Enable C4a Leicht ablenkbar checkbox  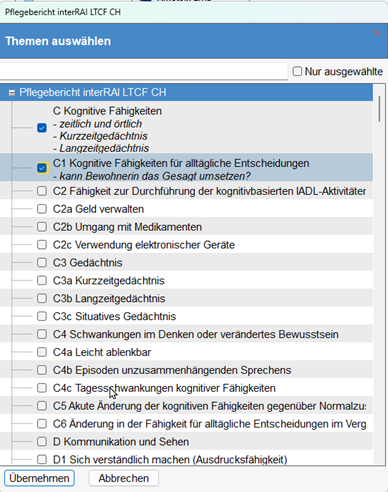coord(42,352)
